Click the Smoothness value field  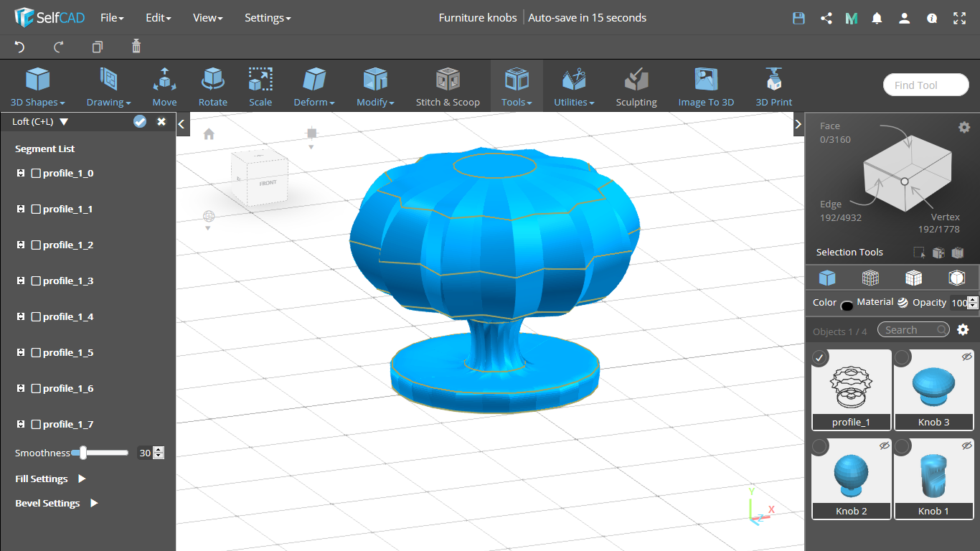pyautogui.click(x=146, y=453)
